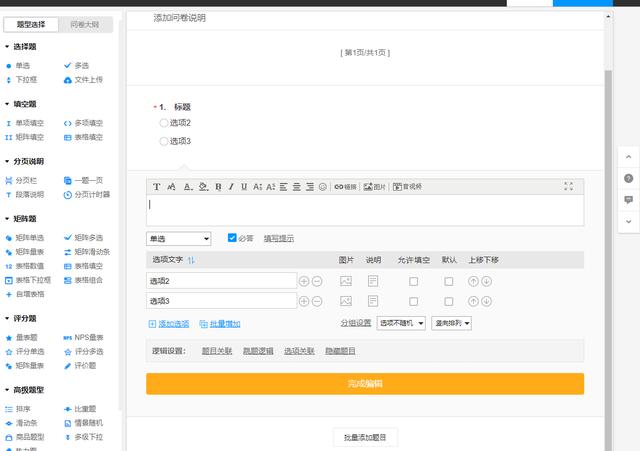Open 分组设置
The height and width of the screenshot is (451, 640).
(x=356, y=323)
